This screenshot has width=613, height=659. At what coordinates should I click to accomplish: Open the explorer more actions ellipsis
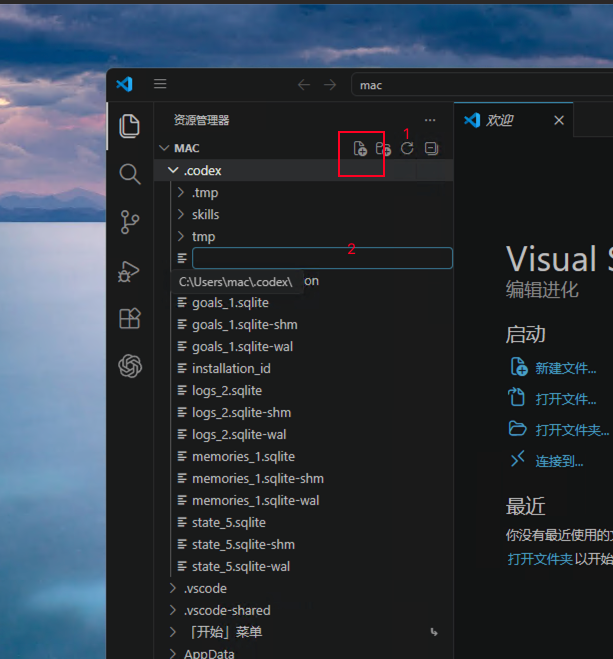point(430,120)
